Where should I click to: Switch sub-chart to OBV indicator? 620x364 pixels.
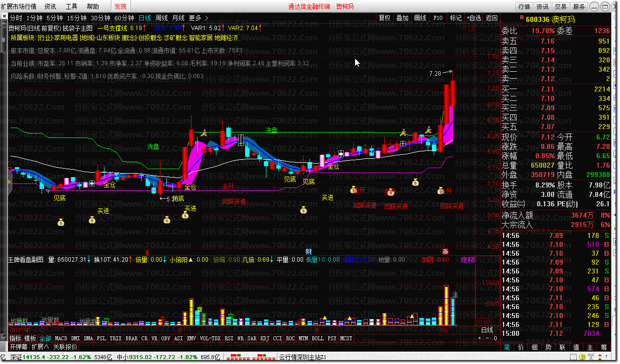pos(165,338)
